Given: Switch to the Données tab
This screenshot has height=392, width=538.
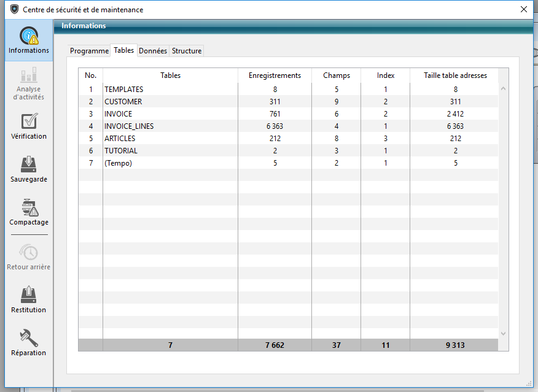Looking at the screenshot, I should point(153,51).
